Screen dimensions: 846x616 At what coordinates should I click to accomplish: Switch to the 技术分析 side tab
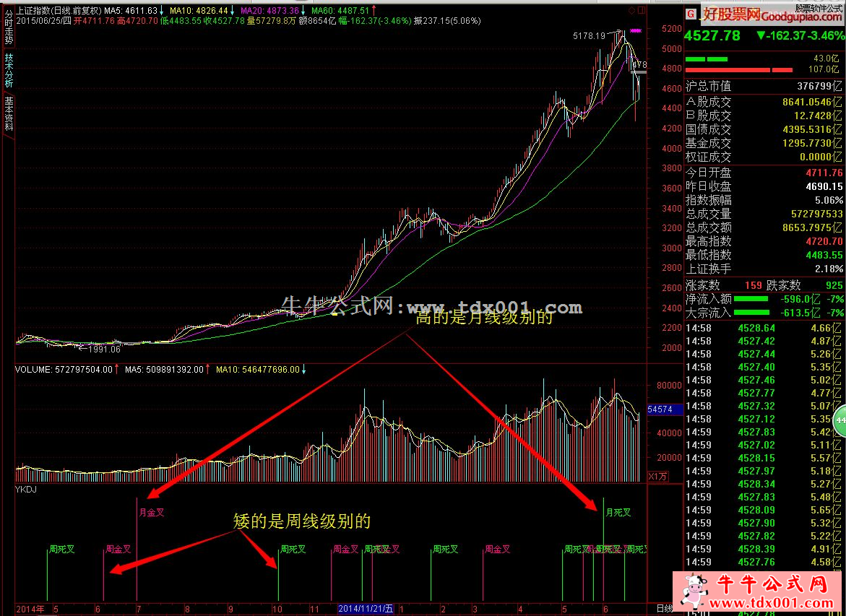[8, 70]
